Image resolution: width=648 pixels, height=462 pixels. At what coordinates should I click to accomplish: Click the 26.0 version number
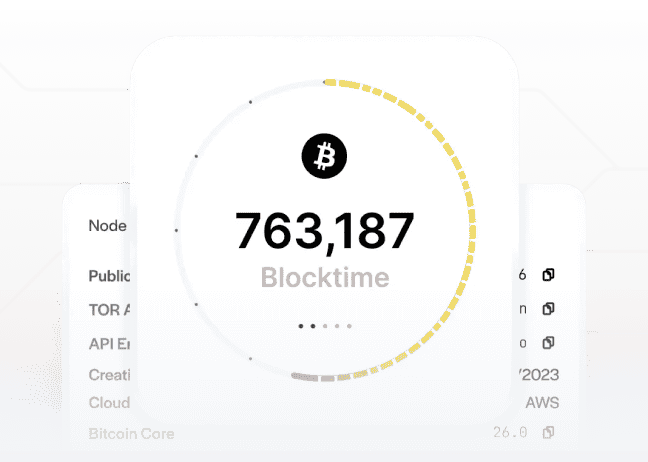[x=510, y=433]
